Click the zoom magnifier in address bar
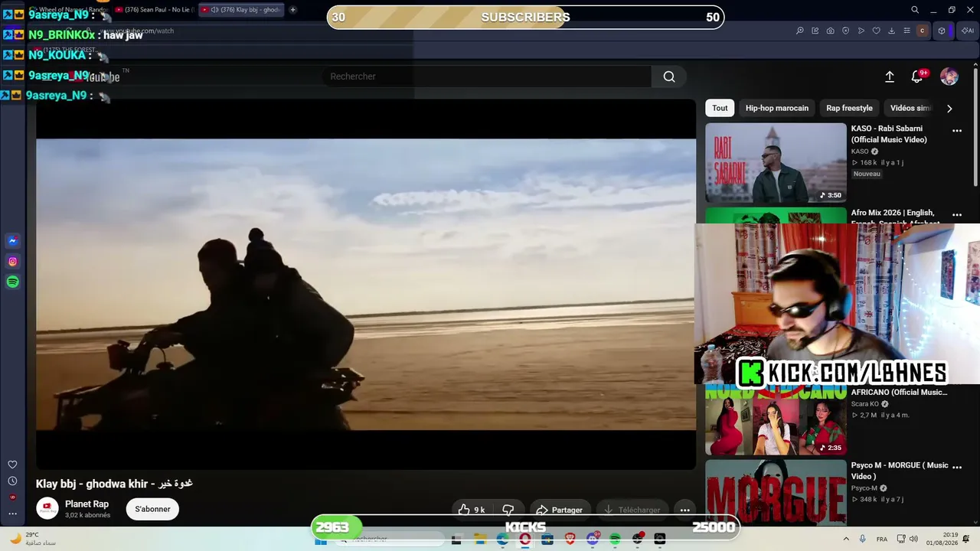This screenshot has height=551, width=980. [x=800, y=31]
